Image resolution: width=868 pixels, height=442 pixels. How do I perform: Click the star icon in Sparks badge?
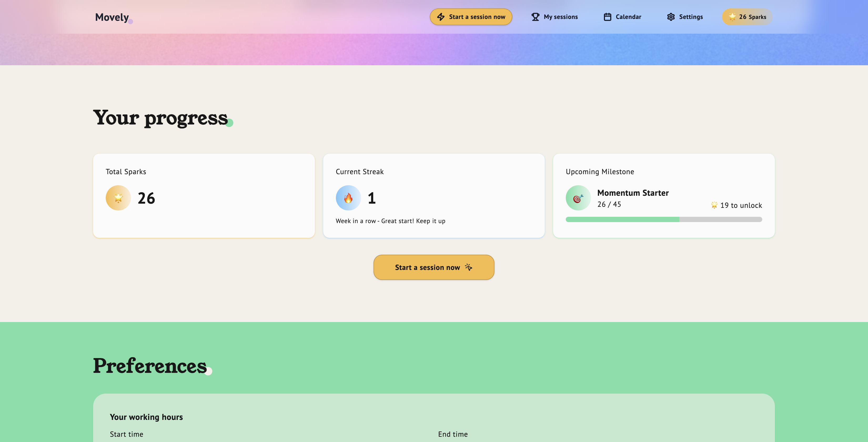[732, 17]
